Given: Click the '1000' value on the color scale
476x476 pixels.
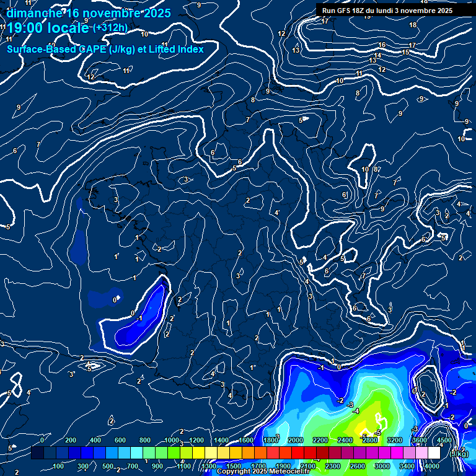Looking at the screenshot, I should pyautogui.click(x=172, y=440).
